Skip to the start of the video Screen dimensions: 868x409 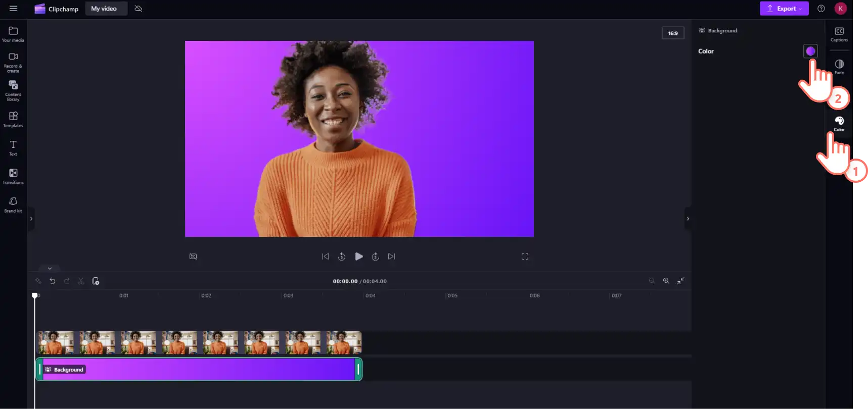[x=326, y=257]
